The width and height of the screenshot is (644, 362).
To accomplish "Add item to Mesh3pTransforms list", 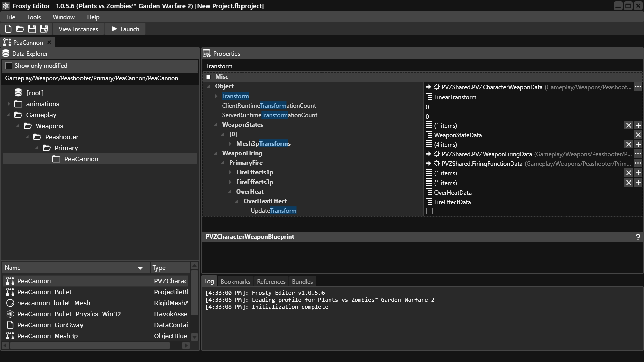I will click(638, 144).
